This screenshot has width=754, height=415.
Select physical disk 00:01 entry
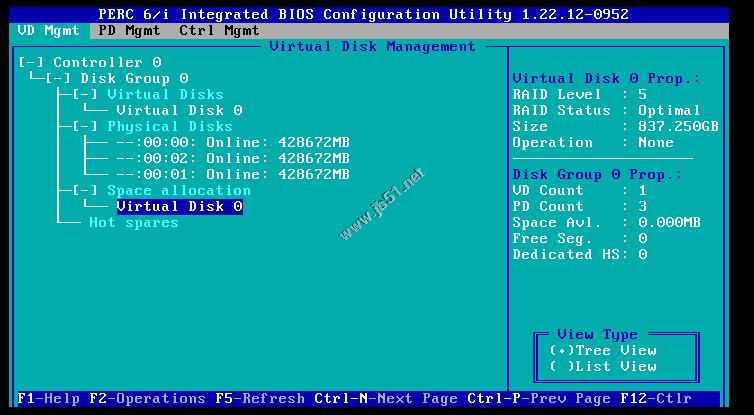click(x=232, y=174)
